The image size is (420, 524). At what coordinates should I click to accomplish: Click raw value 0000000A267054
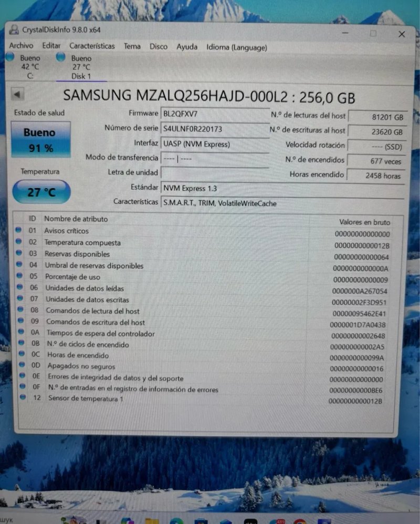coord(360,291)
